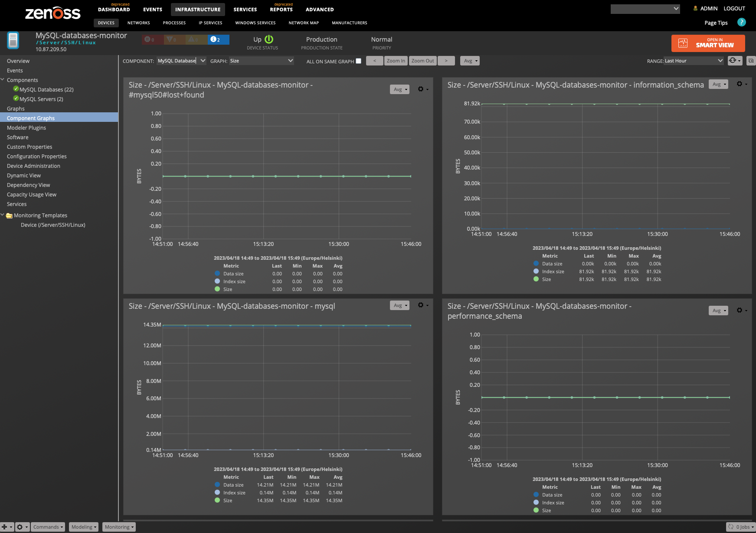Open the Events tab in top navigation
The image size is (756, 533).
[x=153, y=9]
